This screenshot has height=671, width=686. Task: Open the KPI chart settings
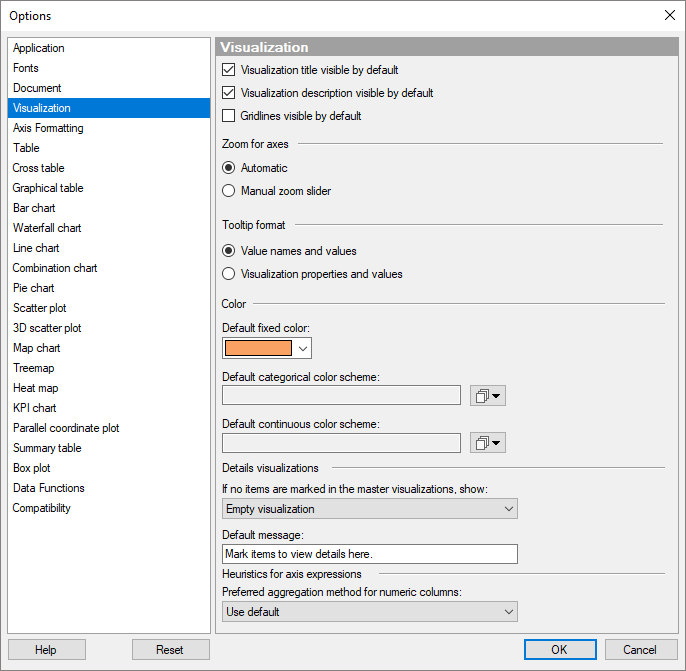coord(34,408)
